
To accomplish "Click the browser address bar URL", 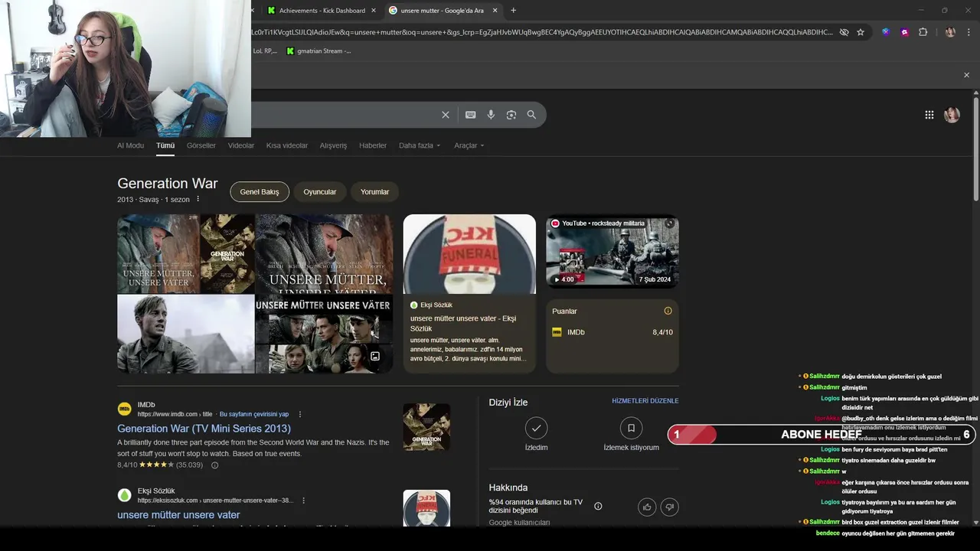I will tap(542, 32).
